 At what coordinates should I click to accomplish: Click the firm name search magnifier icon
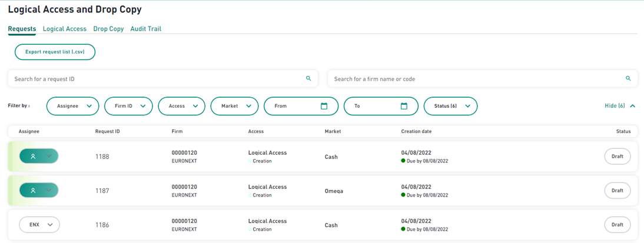point(628,78)
